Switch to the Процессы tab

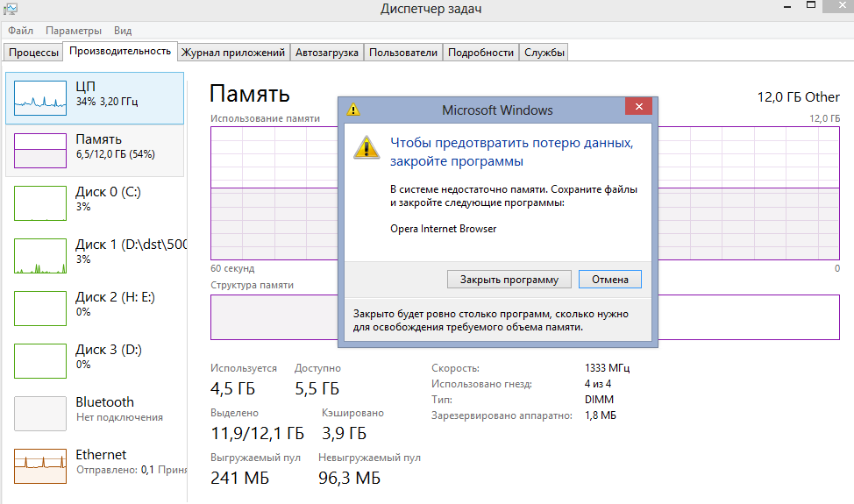pos(34,53)
